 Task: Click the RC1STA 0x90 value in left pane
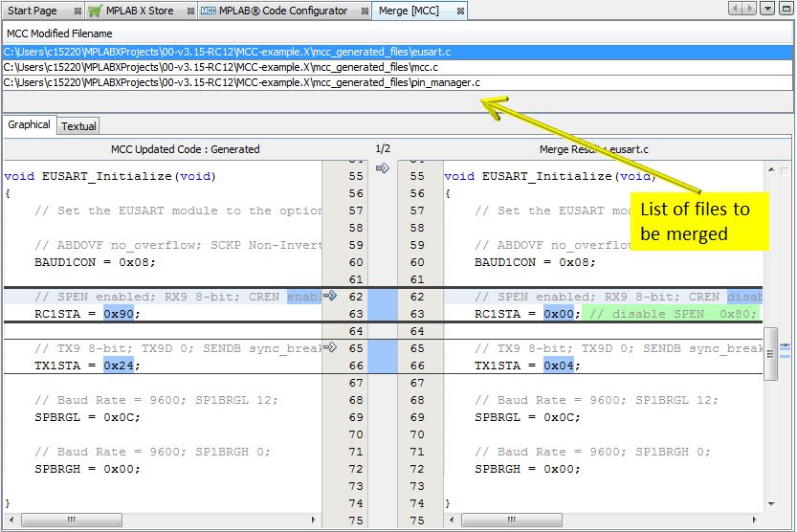tap(119, 314)
